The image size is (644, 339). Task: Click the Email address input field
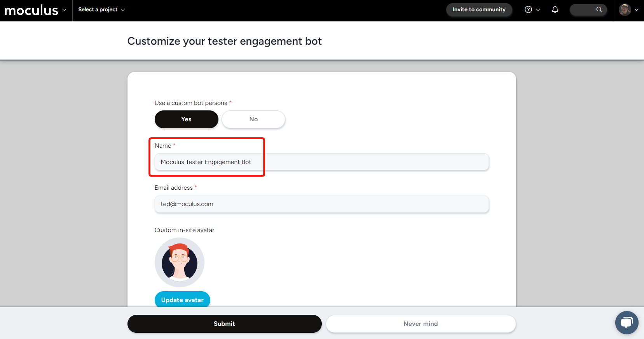(321, 204)
